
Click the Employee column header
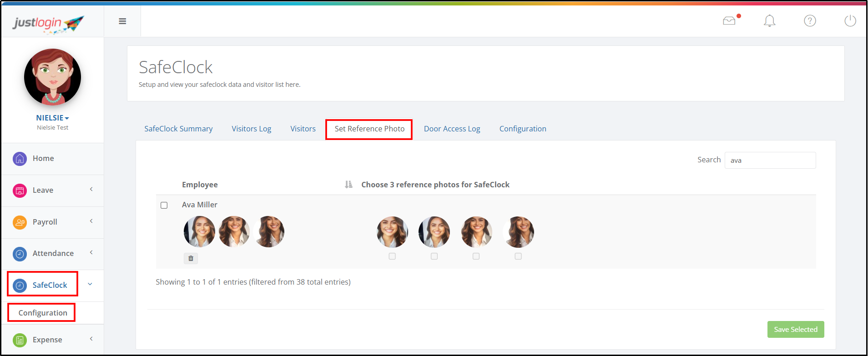[200, 185]
